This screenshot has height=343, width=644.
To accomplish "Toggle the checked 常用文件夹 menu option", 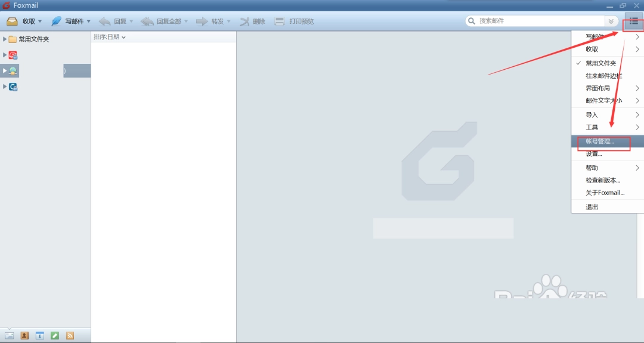I will (x=608, y=63).
